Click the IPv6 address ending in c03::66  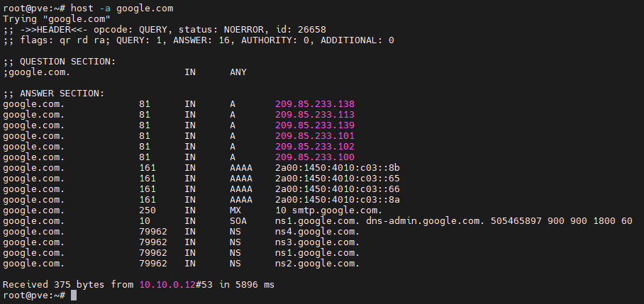point(338,189)
